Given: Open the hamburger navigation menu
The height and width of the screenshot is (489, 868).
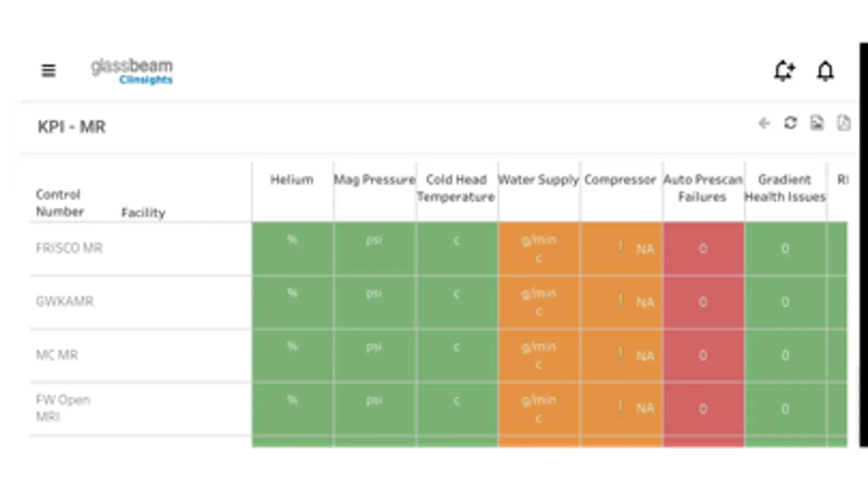Looking at the screenshot, I should click(48, 71).
